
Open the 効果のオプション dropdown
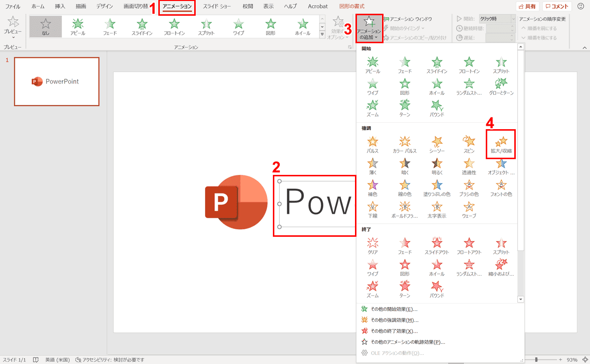338,28
